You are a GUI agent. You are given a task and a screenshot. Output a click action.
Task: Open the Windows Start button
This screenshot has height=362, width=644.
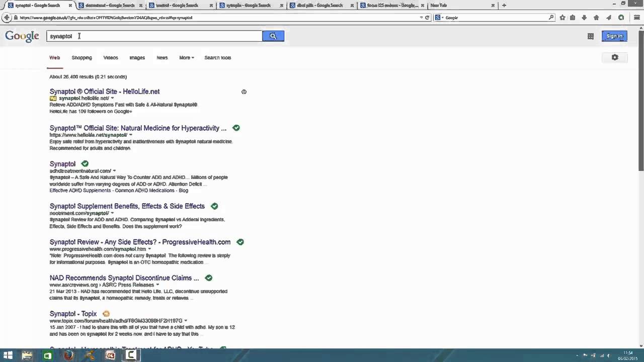click(8, 355)
